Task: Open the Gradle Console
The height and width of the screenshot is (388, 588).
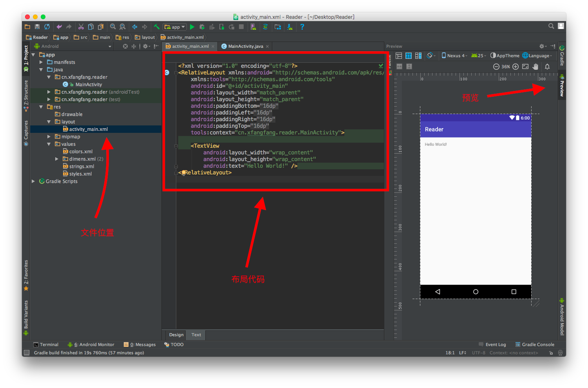Action: 535,344
